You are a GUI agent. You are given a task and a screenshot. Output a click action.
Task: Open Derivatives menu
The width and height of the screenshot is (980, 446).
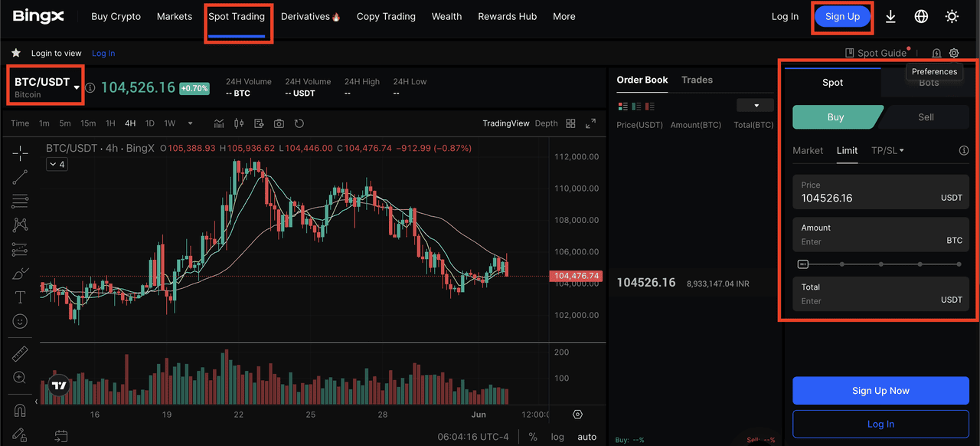(310, 16)
